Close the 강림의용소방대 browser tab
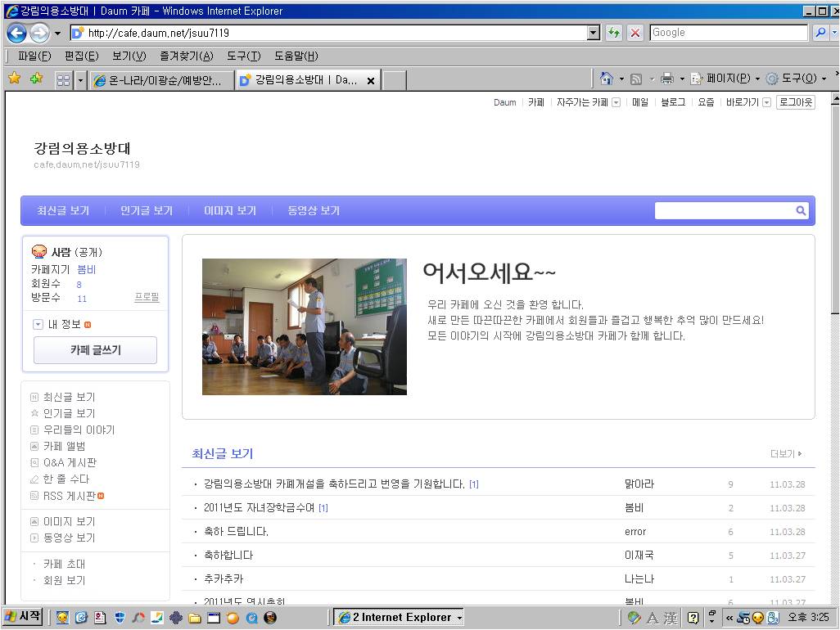The height and width of the screenshot is (630, 840). click(x=370, y=80)
